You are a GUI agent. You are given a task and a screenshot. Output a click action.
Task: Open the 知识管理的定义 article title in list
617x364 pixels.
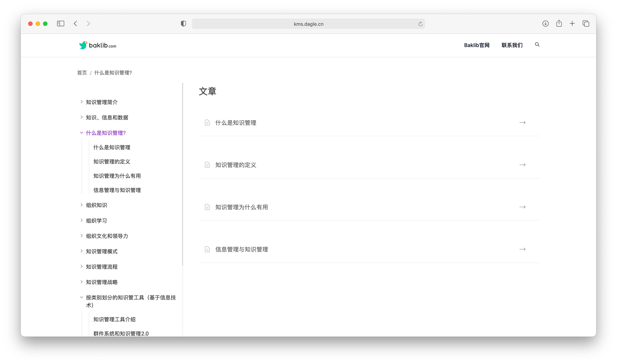[236, 165]
